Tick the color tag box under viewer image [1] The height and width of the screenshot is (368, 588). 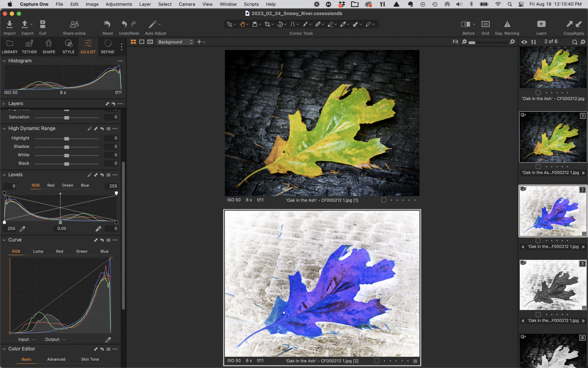click(x=384, y=200)
